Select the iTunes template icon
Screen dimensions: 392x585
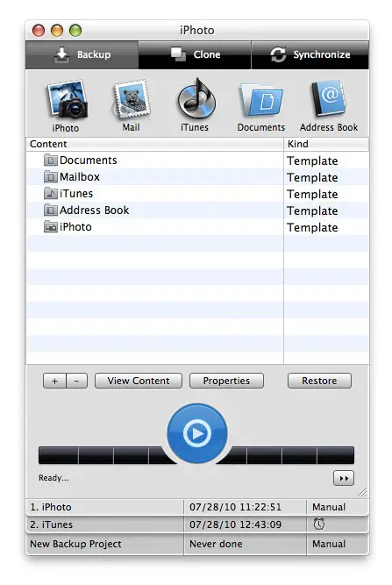pyautogui.click(x=196, y=98)
